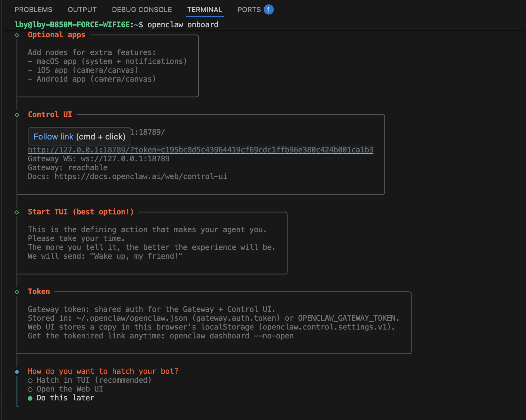The image size is (526, 420).
Task: Select Open the Web UI option
Action: pyautogui.click(x=65, y=389)
